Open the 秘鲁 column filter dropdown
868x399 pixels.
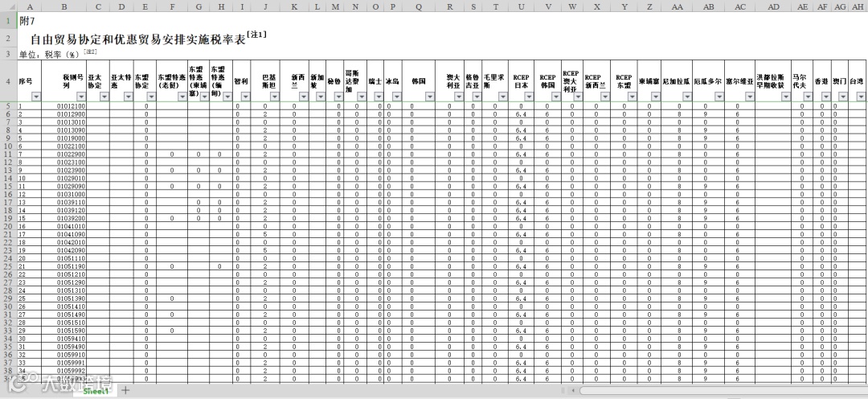pyautogui.click(x=338, y=97)
